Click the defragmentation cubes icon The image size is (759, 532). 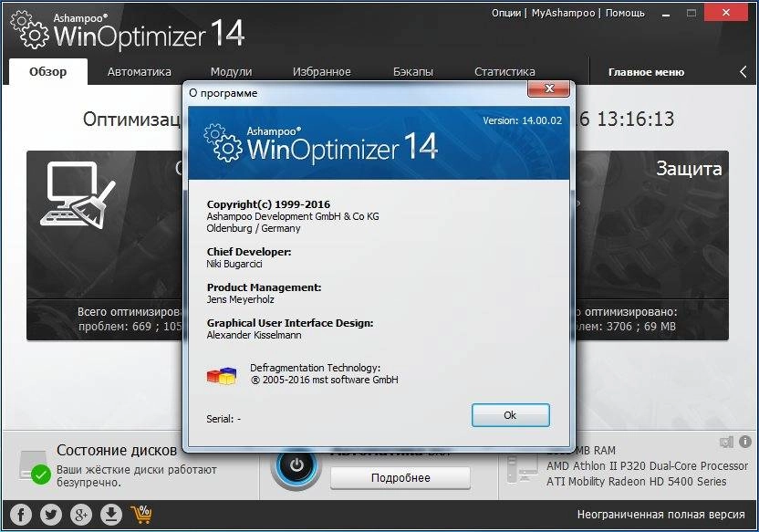[222, 375]
